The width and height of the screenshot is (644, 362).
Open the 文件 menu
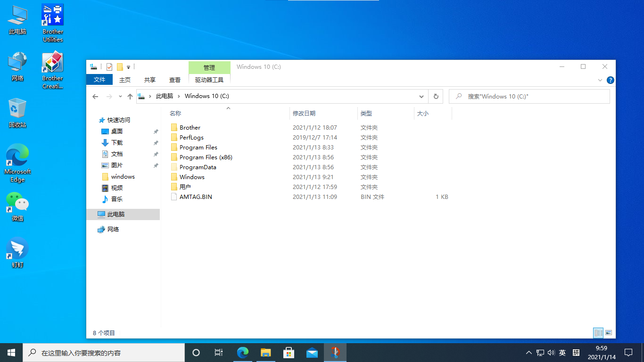(x=99, y=80)
